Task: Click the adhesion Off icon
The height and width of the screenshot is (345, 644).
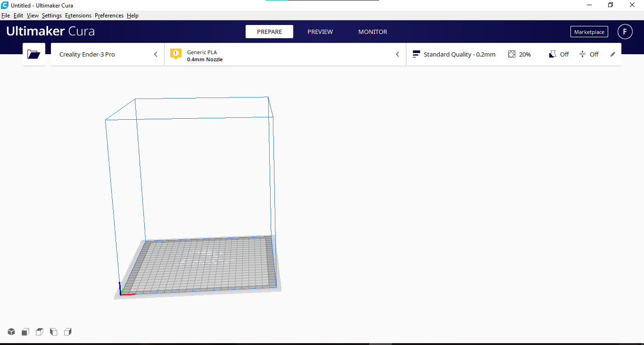Action: [582, 54]
